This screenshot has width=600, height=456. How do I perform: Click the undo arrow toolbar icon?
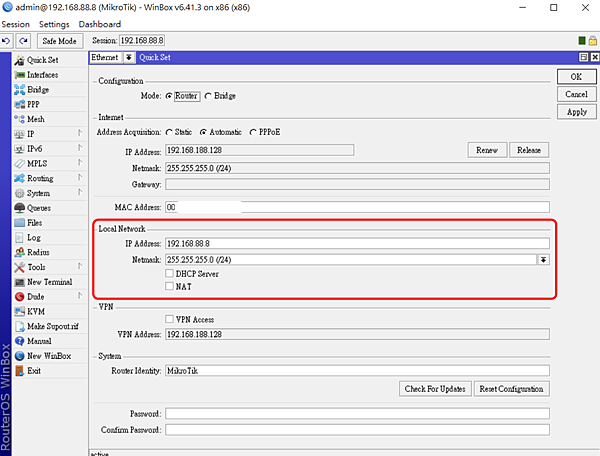[6, 41]
